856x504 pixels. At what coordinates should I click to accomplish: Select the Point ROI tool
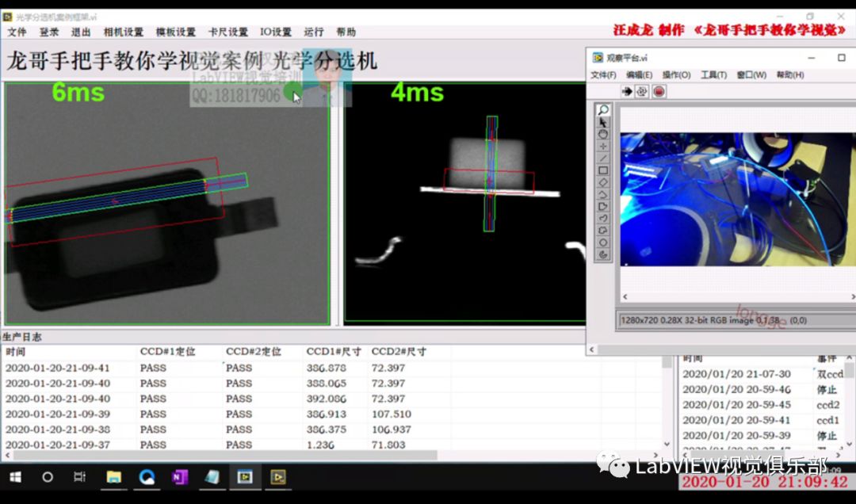click(x=602, y=147)
